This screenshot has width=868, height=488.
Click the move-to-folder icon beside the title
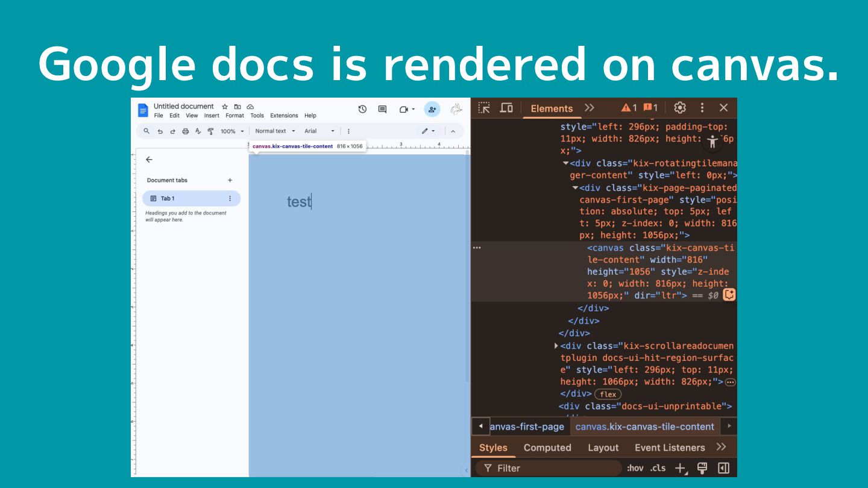pyautogui.click(x=237, y=107)
